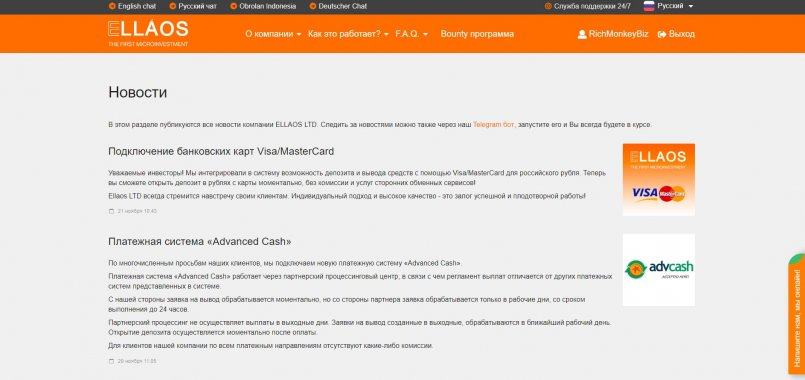Open the English chat link
Viewport: 805px width, 380px height.
pos(137,7)
